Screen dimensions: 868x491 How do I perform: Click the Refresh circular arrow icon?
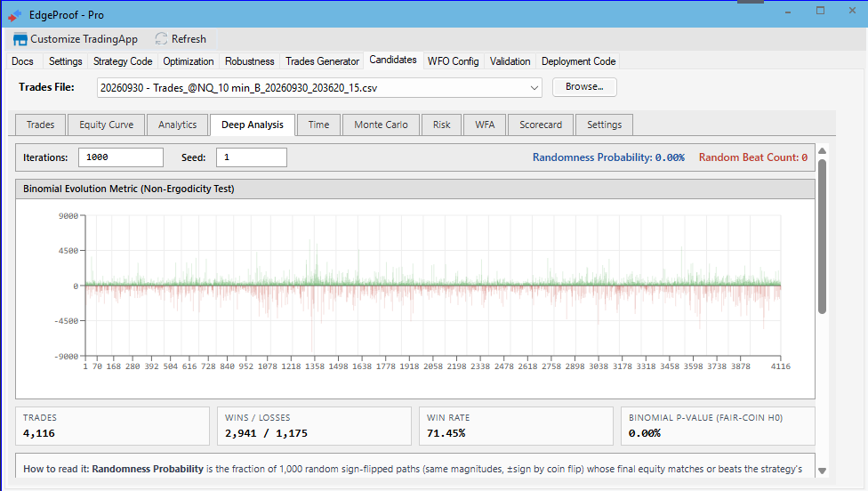coord(161,39)
